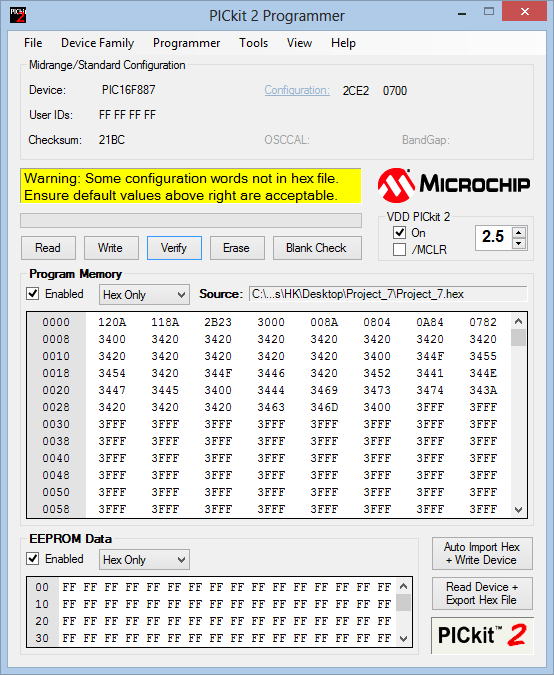Minimize the PICkit 2 Programmer window
Viewport: 554px width, 676px height.
coord(462,13)
